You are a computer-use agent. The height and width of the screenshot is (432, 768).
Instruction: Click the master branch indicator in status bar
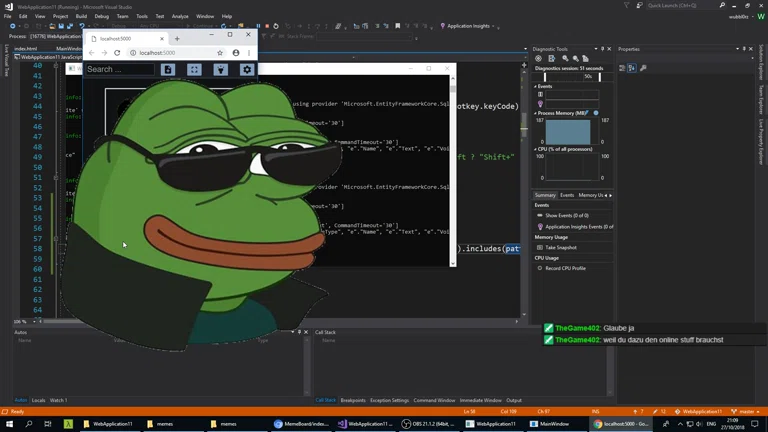[x=745, y=411]
